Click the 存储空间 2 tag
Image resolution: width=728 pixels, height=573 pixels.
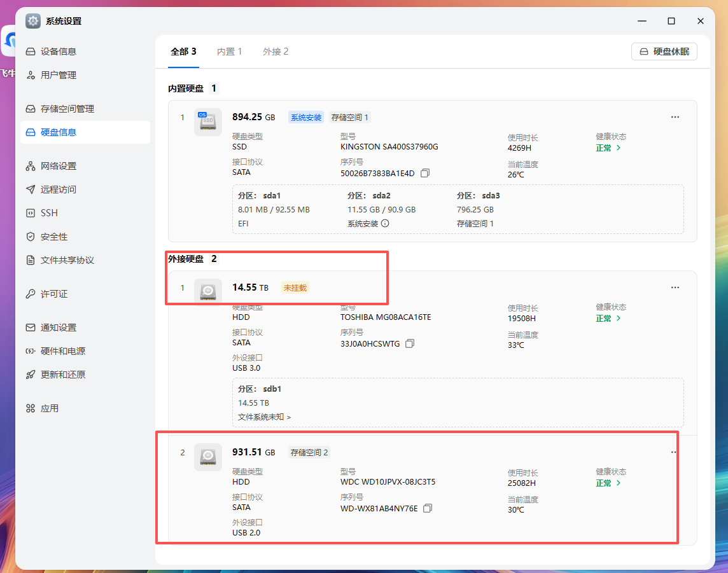coord(309,452)
